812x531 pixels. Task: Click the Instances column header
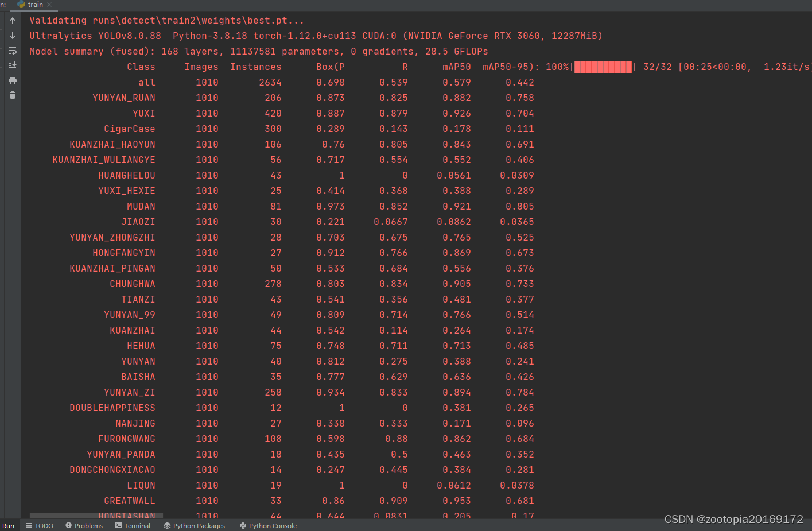[x=256, y=67]
